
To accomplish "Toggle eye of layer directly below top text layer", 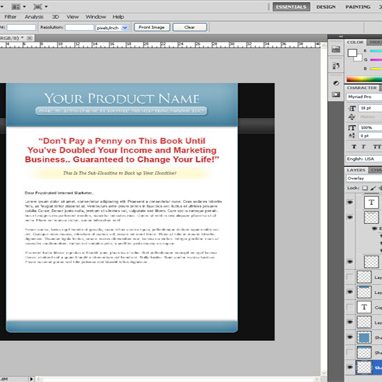I will pos(350,217).
